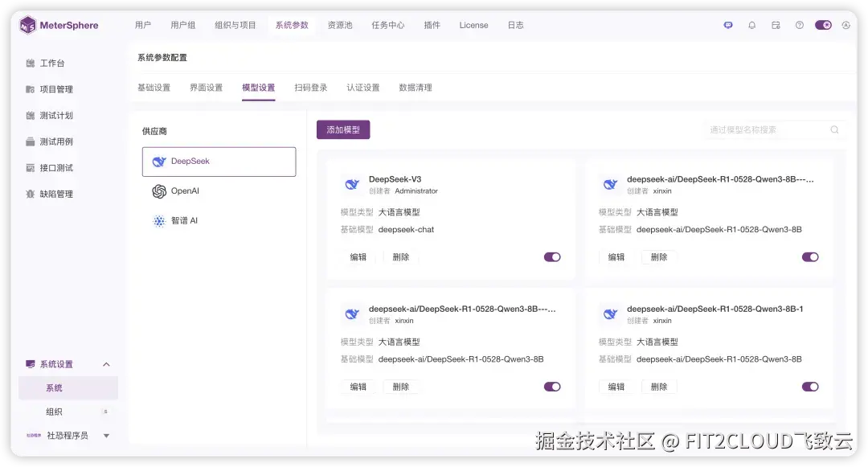
Task: Switch to the 界面设置 tab
Action: [206, 88]
